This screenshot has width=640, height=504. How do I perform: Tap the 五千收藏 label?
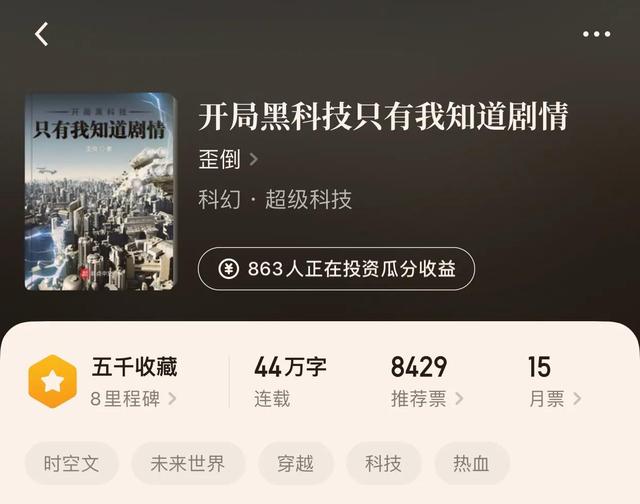134,367
